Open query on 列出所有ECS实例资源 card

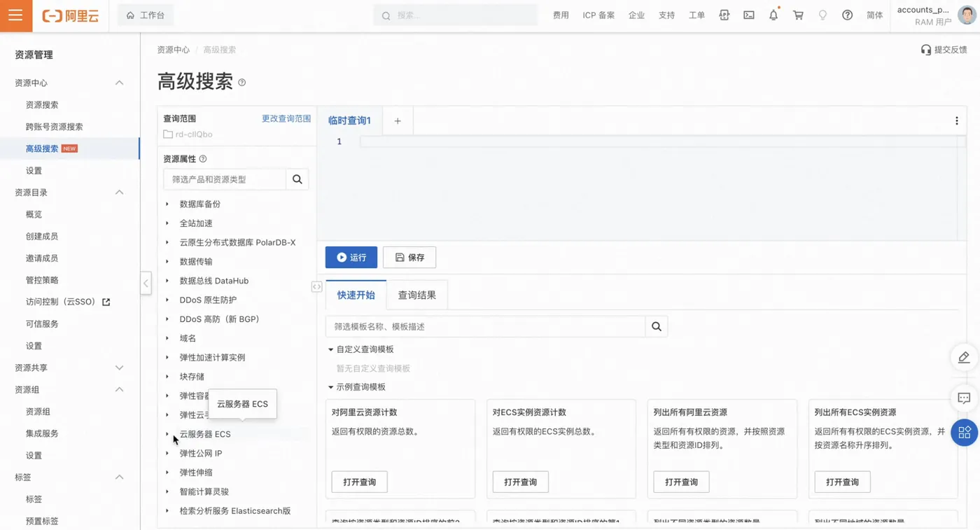click(842, 482)
